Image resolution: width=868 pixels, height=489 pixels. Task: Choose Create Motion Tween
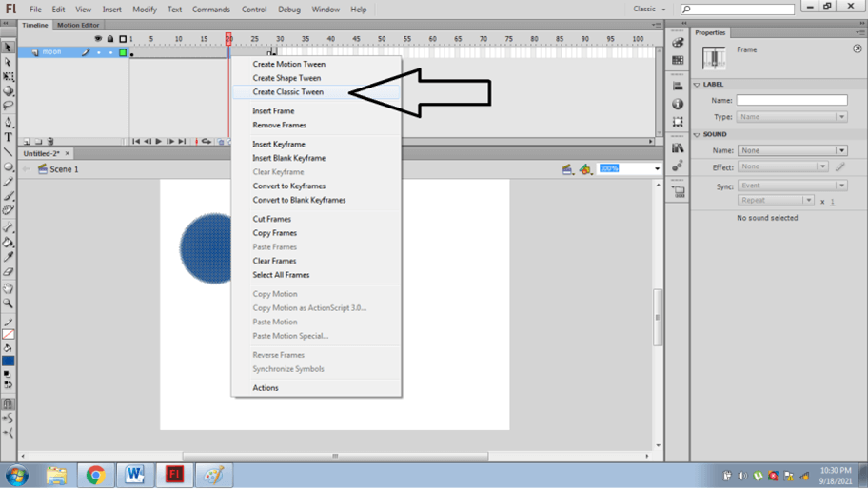pos(289,64)
